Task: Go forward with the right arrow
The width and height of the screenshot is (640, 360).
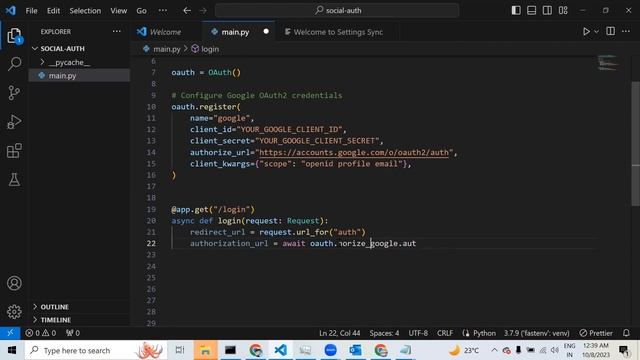Action: tap(203, 11)
